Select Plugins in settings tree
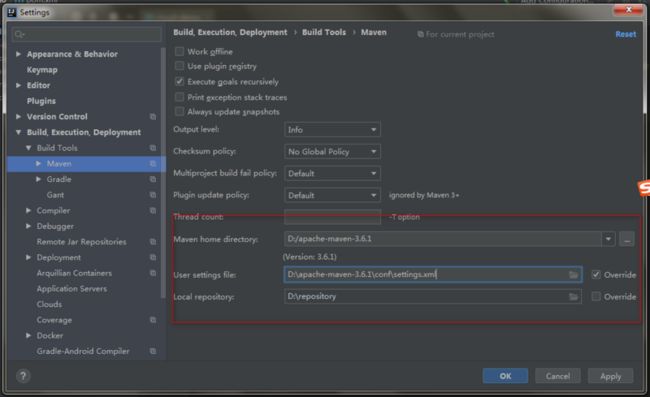 coord(41,101)
